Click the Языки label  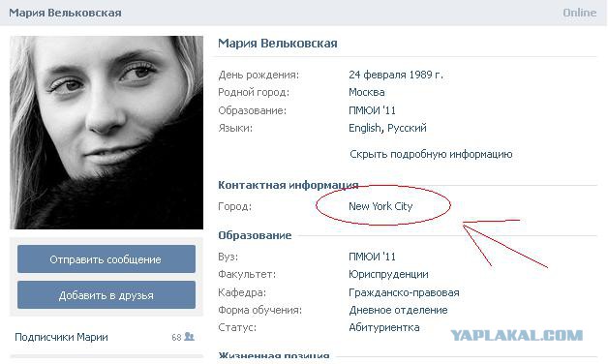click(x=235, y=128)
